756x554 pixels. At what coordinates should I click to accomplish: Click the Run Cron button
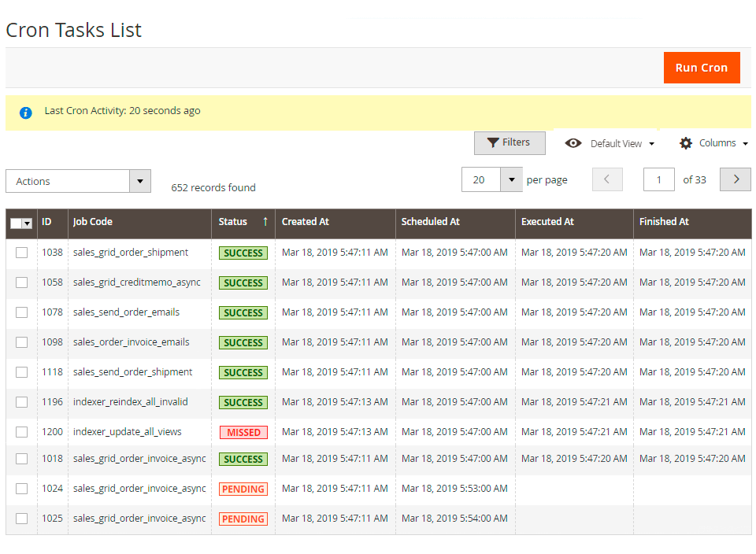click(x=701, y=68)
